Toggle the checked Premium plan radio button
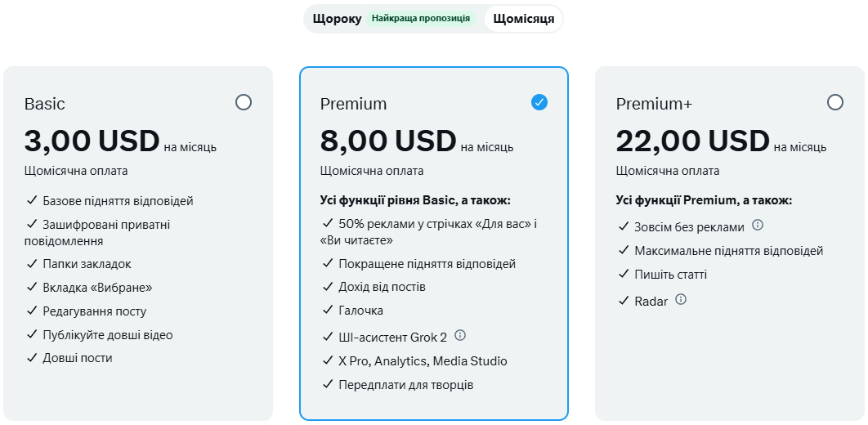 click(539, 102)
